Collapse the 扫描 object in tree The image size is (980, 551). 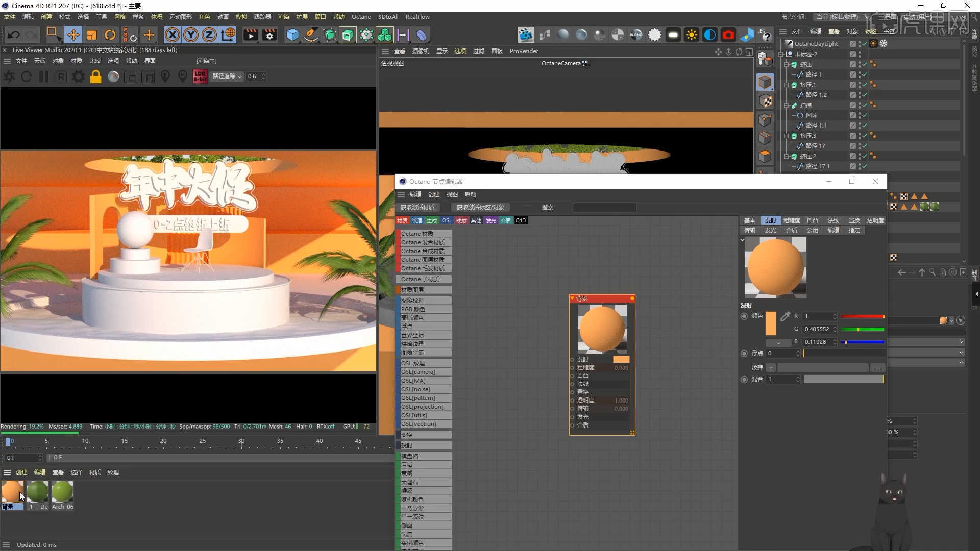tap(787, 105)
